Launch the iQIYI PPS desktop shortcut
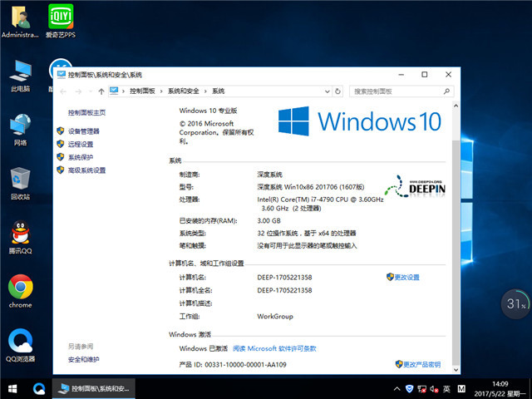532x399 pixels. pyautogui.click(x=61, y=22)
